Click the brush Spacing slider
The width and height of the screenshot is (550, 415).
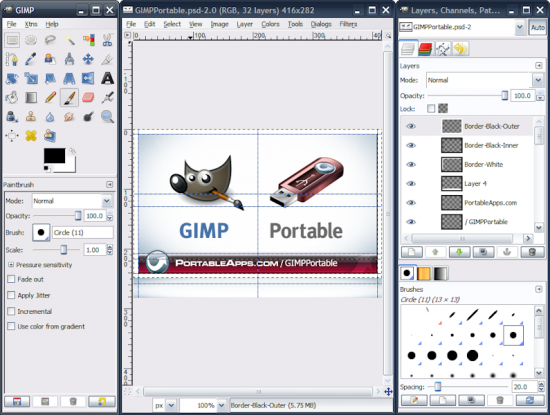468,387
